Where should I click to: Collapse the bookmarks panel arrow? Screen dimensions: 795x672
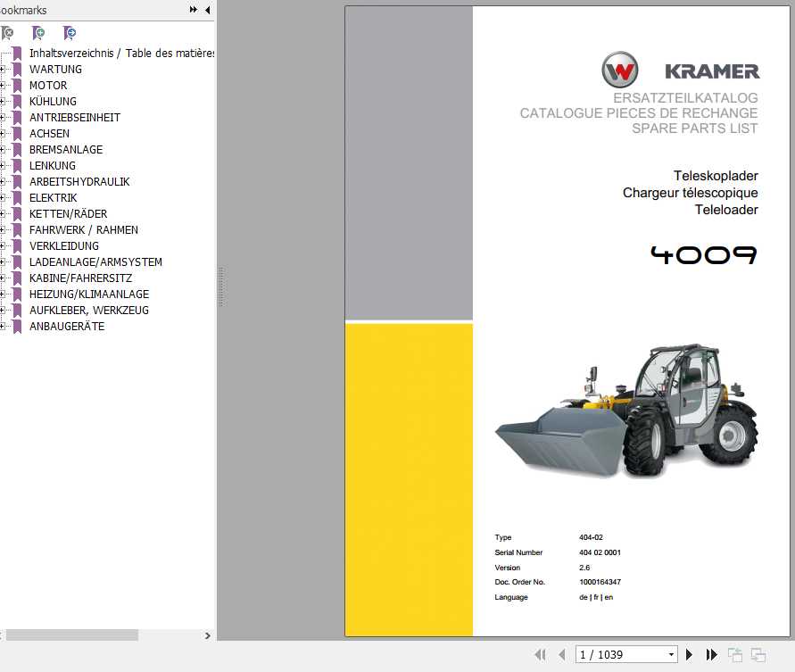207,10
